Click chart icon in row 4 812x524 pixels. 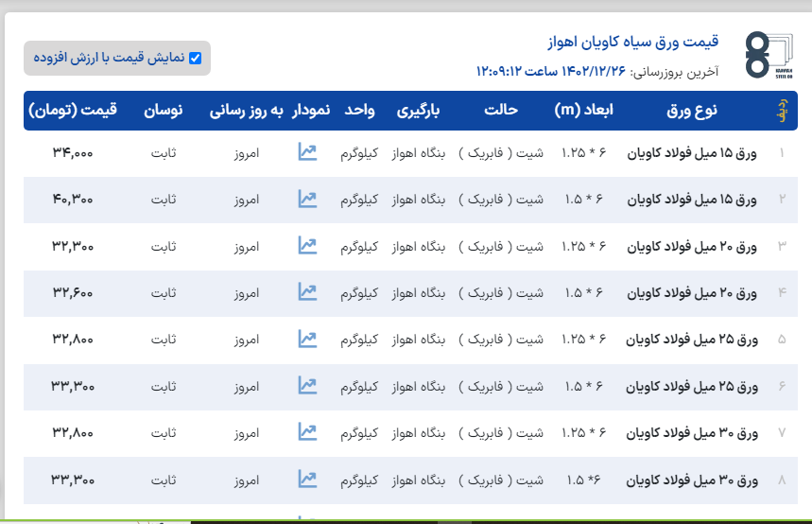(307, 292)
